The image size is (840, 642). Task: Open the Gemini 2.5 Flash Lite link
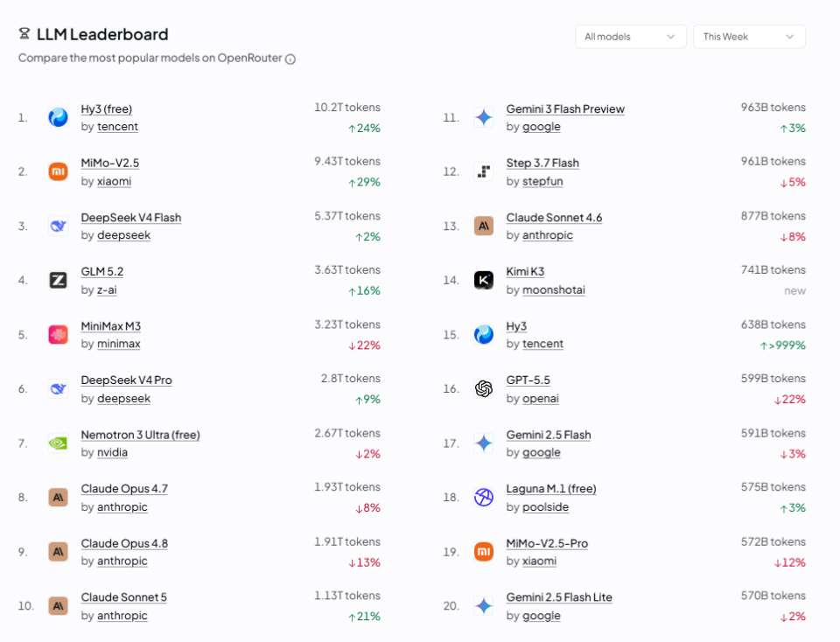click(x=559, y=597)
